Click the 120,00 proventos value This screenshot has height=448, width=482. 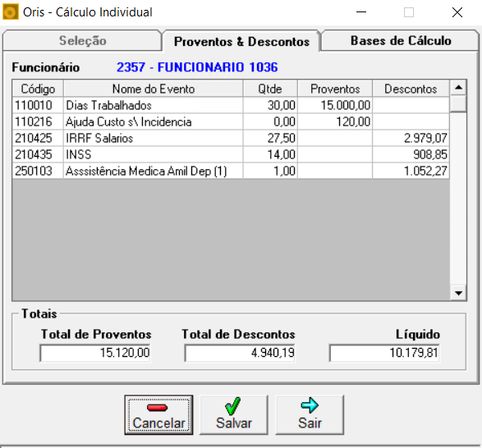[x=335, y=122]
